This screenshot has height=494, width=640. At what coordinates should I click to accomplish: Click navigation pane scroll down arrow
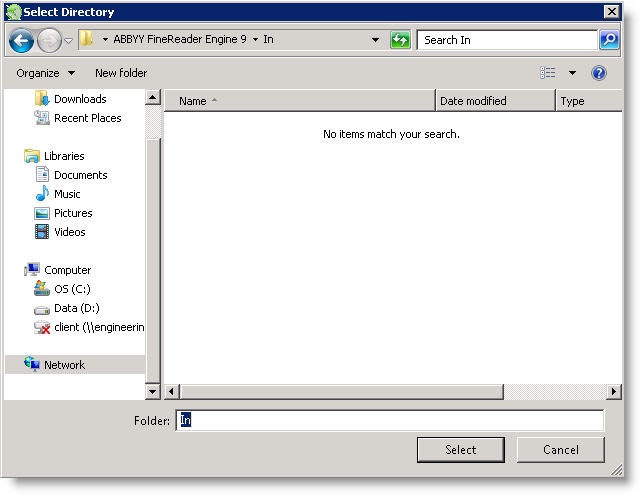click(x=153, y=392)
